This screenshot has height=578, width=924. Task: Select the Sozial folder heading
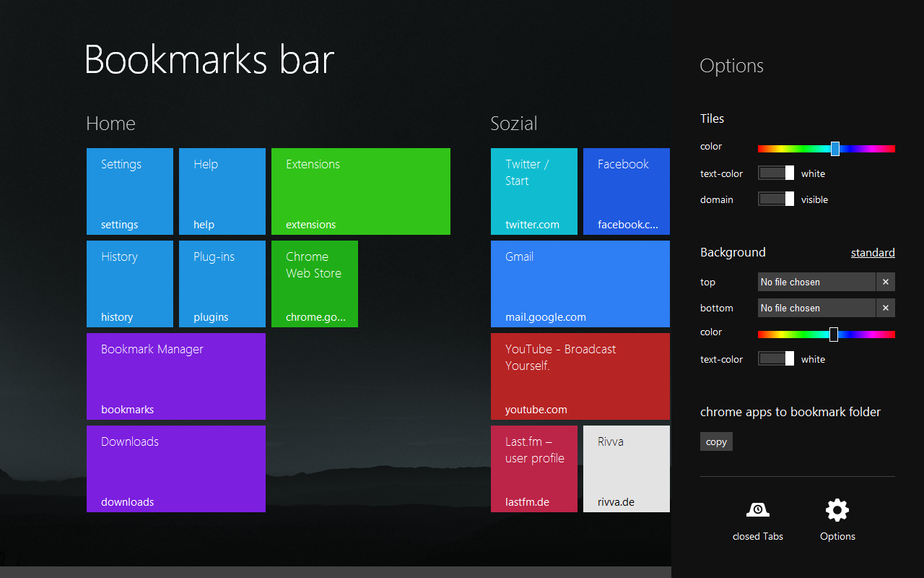tap(514, 124)
